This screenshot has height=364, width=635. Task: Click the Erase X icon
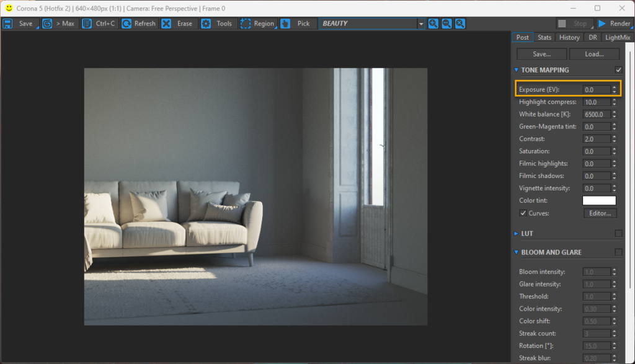tap(166, 24)
